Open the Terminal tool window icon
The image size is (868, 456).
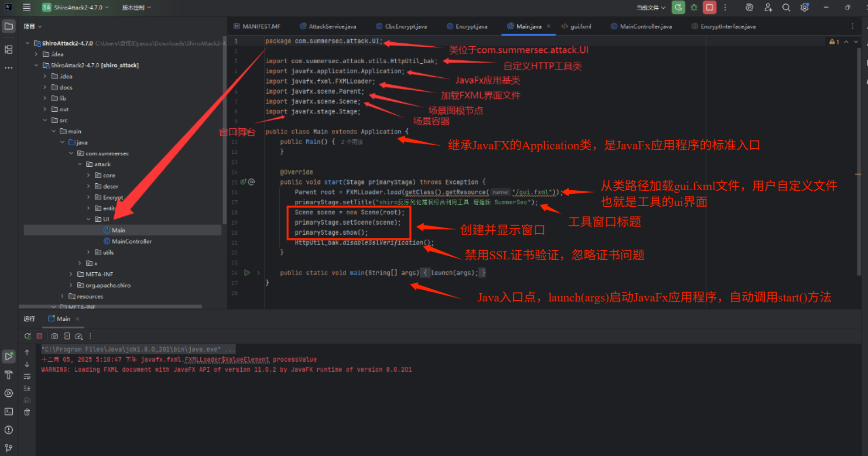tap(9, 412)
